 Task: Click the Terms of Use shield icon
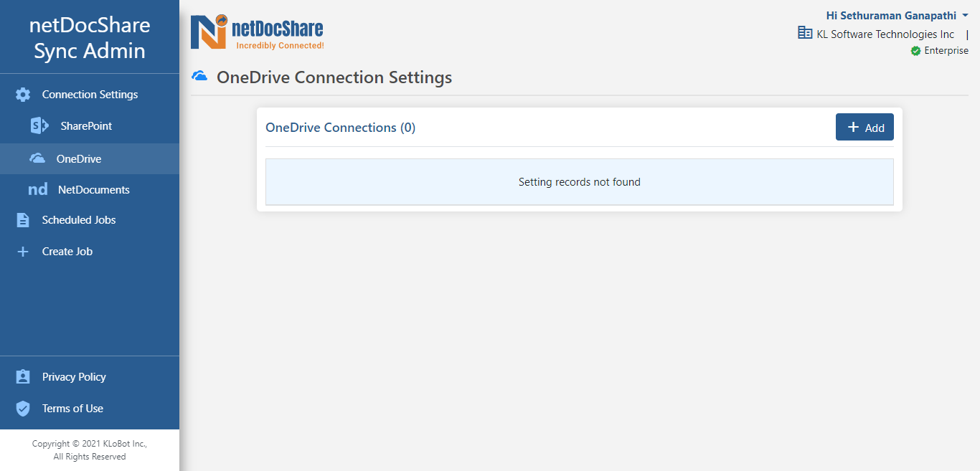(x=23, y=409)
